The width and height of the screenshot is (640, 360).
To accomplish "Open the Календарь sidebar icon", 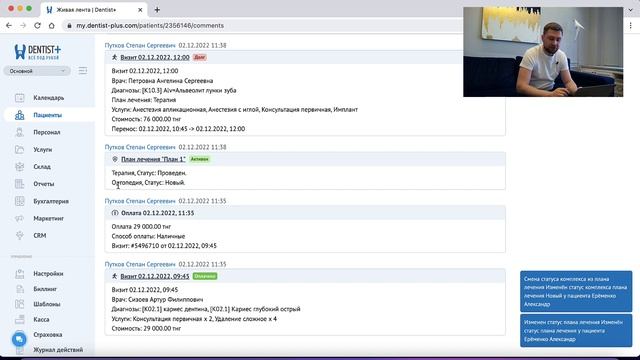I will [20, 98].
